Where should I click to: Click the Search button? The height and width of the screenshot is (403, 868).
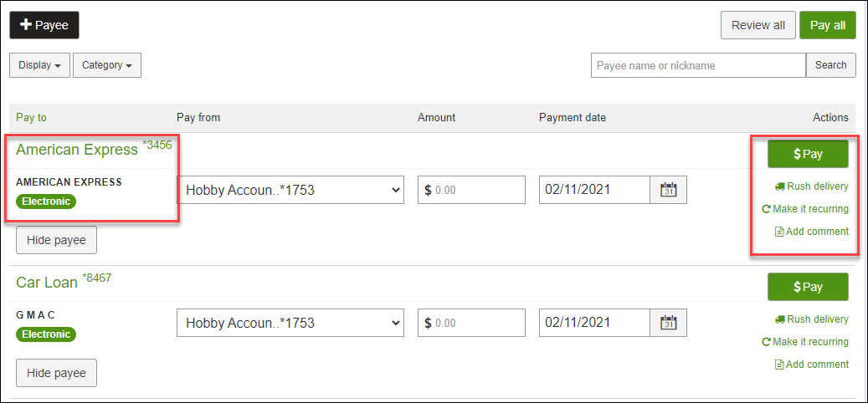831,65
